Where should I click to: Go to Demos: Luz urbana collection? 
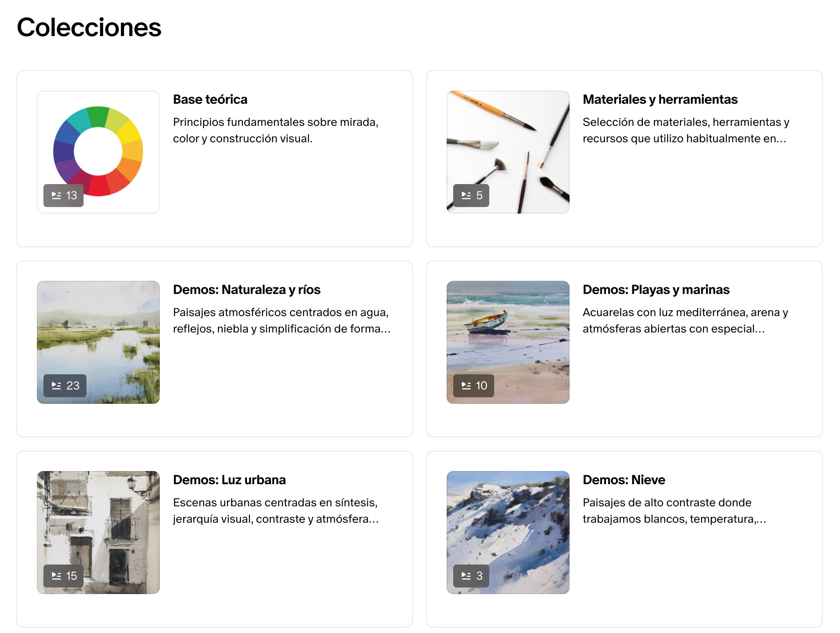point(229,480)
